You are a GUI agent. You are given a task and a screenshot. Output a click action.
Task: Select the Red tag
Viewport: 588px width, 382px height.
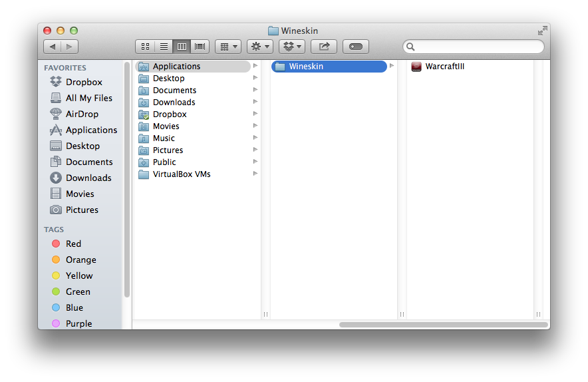[67, 244]
